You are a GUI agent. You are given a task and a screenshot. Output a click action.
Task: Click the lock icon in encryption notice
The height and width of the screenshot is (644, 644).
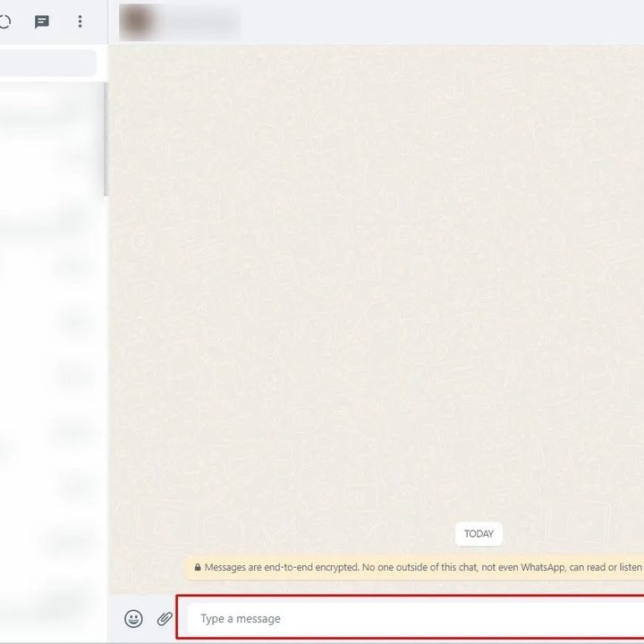[197, 567]
